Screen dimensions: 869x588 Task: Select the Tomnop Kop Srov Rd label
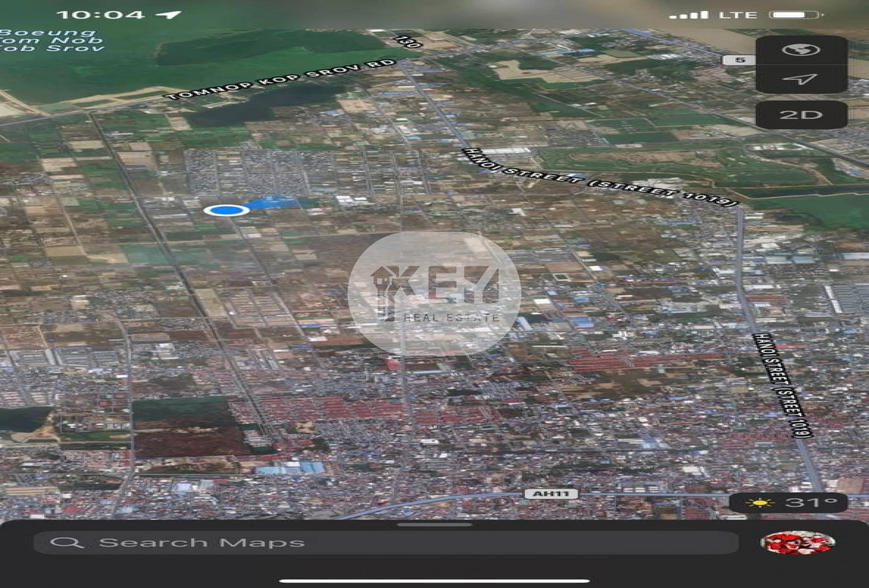[x=280, y=79]
